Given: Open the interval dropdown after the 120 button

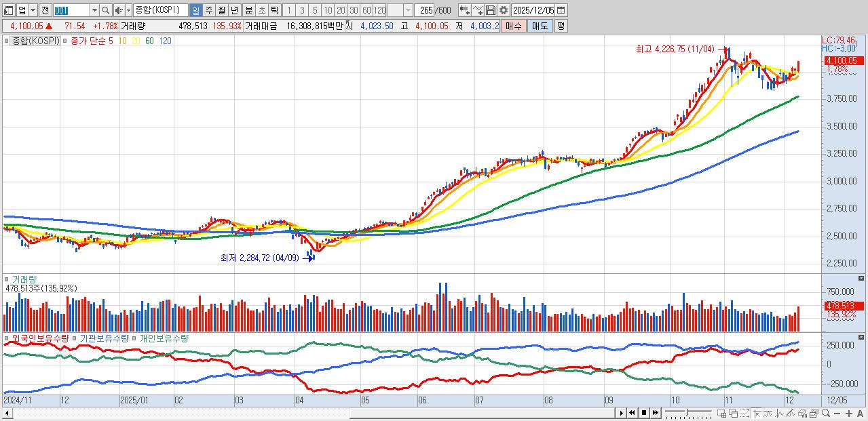Looking at the screenshot, I should 408,10.
